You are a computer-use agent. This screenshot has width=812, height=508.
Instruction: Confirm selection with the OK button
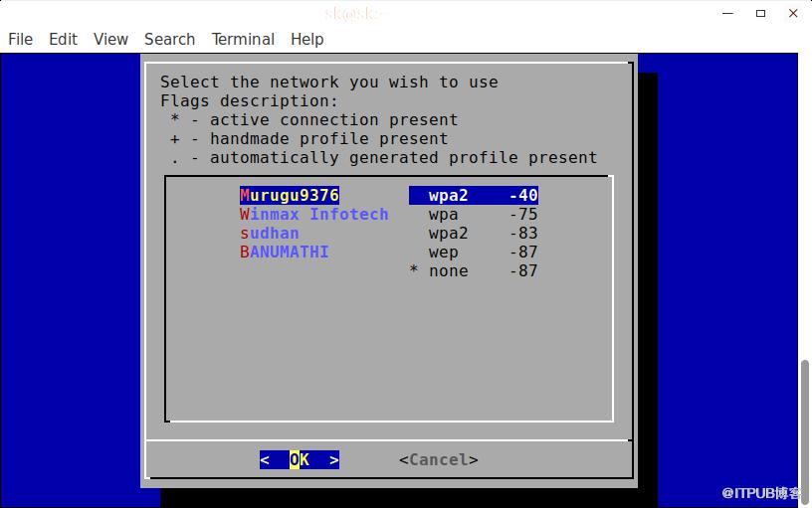(300, 459)
